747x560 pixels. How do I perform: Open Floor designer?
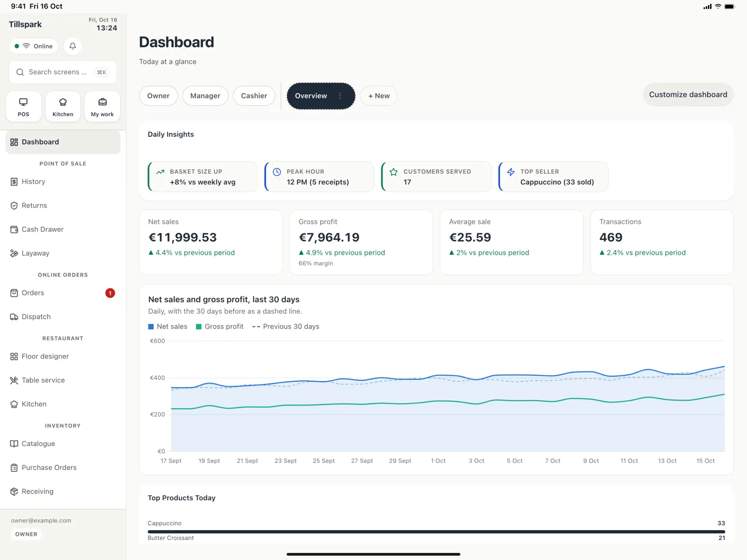(63, 356)
